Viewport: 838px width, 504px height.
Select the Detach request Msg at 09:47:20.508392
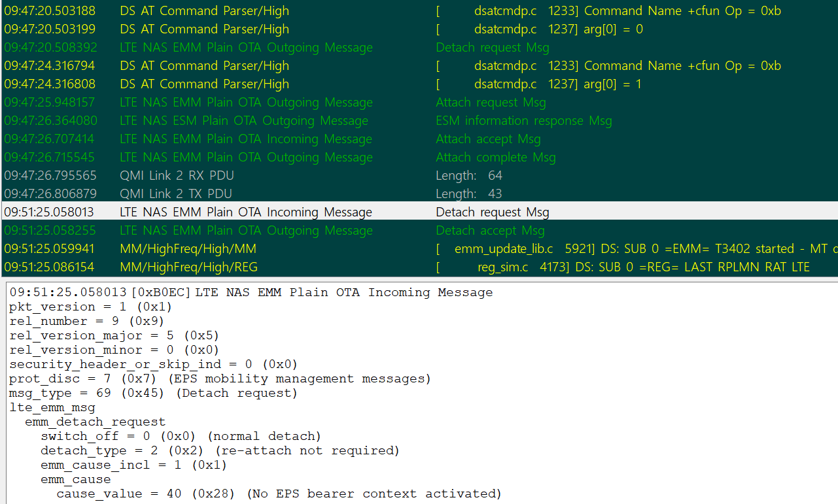419,47
